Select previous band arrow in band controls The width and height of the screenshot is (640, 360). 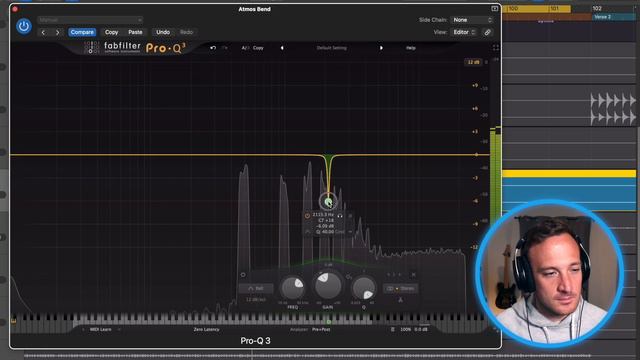[x=389, y=275]
